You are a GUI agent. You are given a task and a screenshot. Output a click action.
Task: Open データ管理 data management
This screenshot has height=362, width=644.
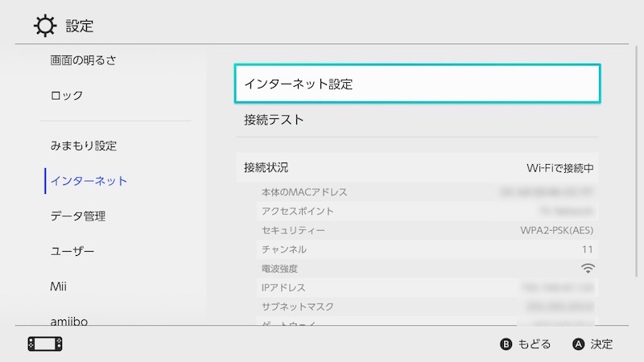(78, 216)
